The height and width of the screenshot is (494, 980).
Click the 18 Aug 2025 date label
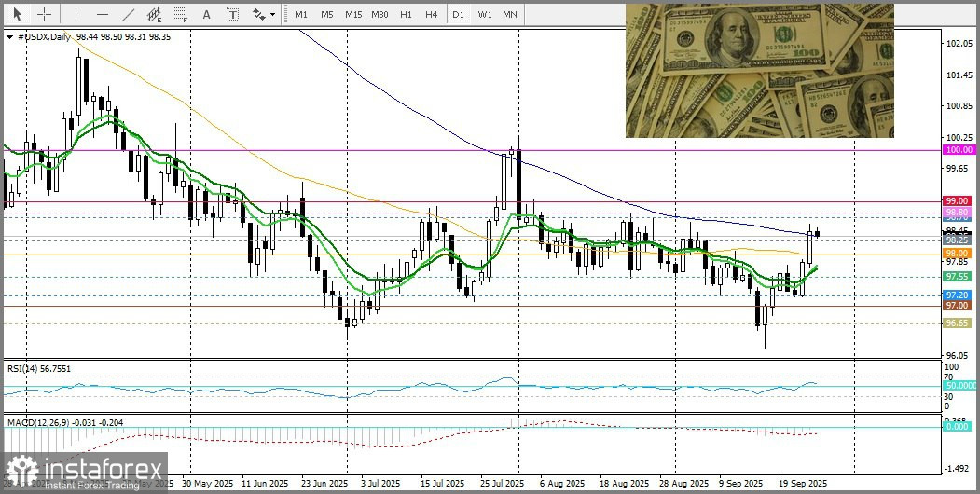[623, 484]
